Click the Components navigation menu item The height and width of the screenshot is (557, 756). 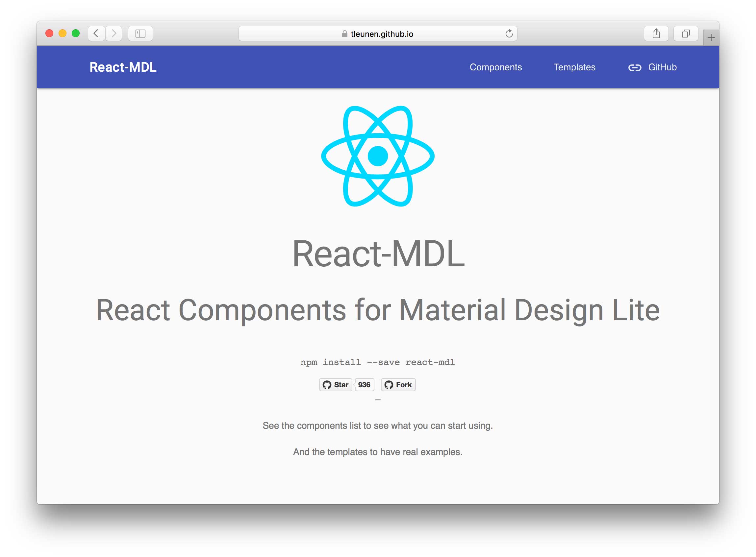click(x=495, y=67)
